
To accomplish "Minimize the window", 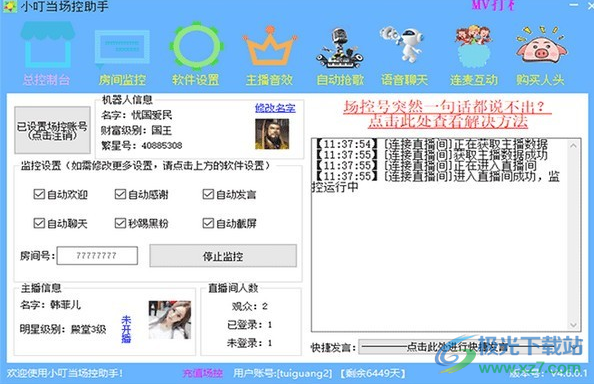I will (x=574, y=5).
